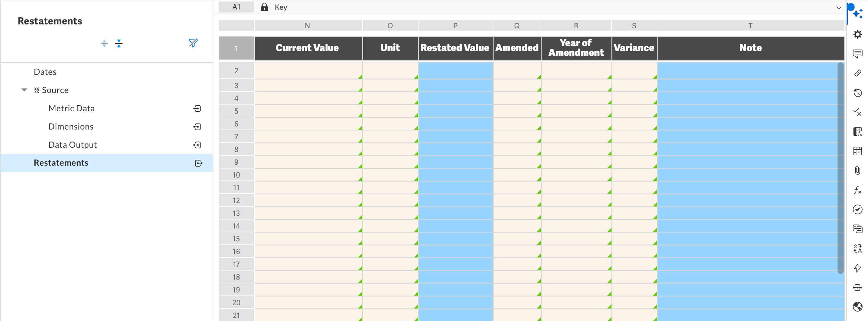Click the Current Value header cell
Viewport: 868px width, 321px height.
tap(308, 48)
